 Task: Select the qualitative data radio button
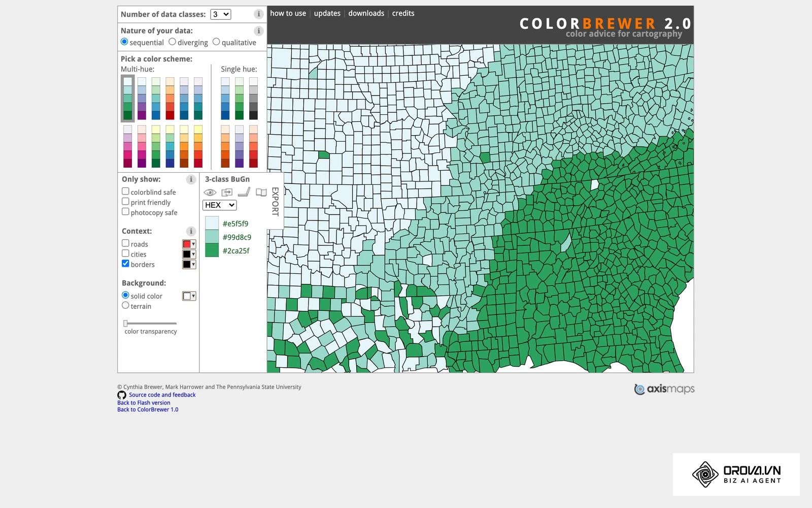[x=216, y=42]
